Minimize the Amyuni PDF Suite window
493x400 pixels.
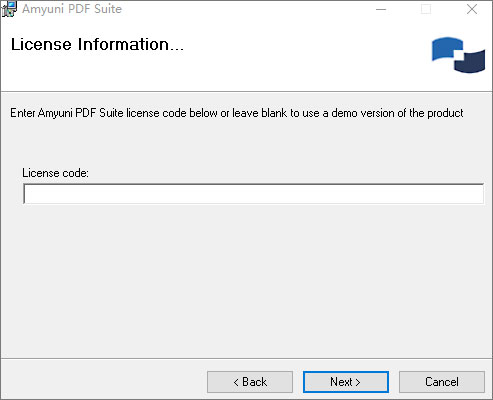click(x=381, y=9)
